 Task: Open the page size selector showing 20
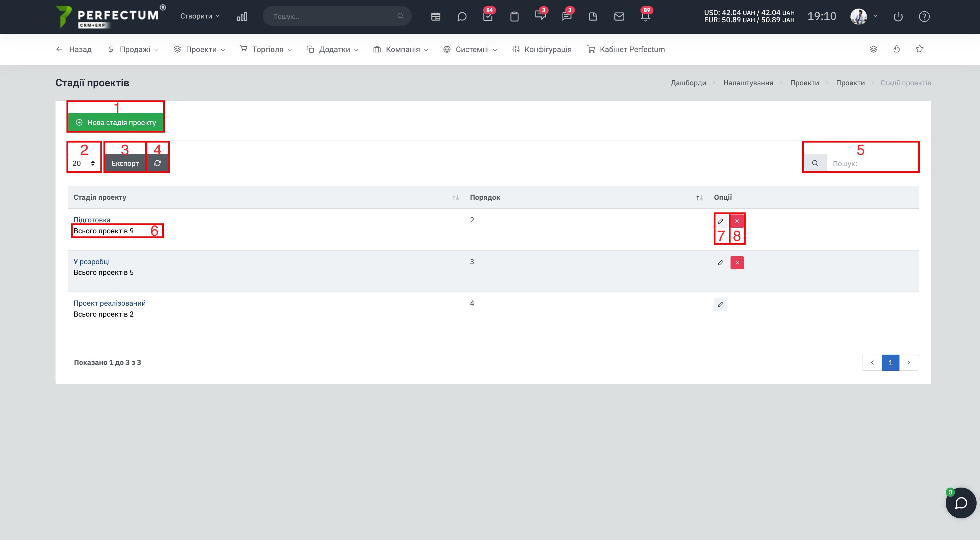84,163
